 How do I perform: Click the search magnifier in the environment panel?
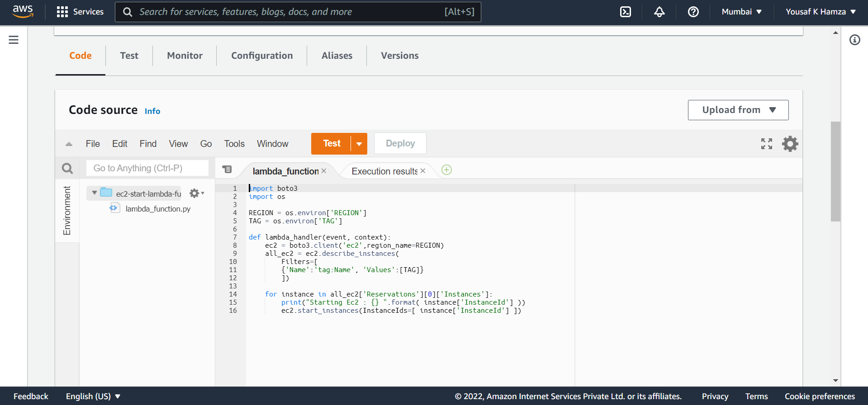[x=67, y=168]
